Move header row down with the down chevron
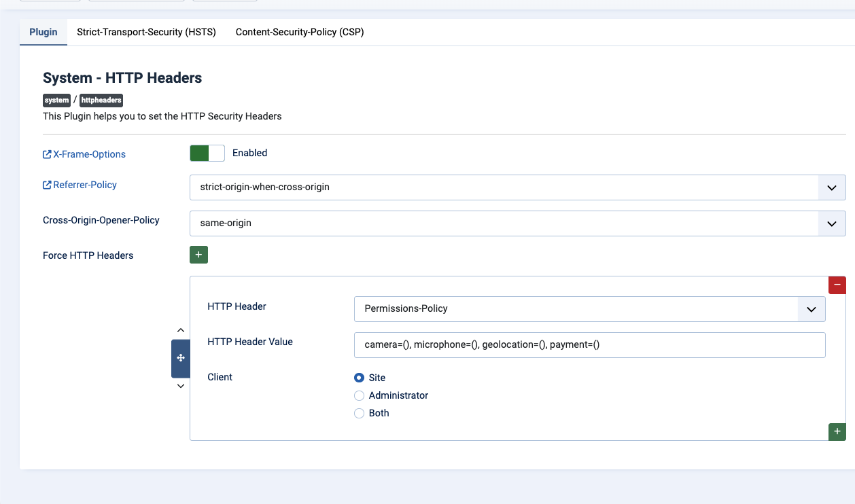This screenshot has width=855, height=504. point(181,386)
